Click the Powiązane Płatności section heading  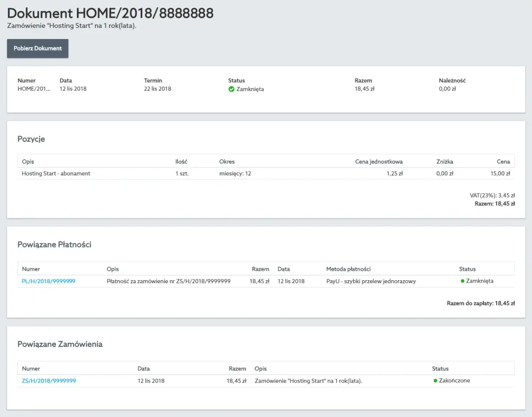click(x=54, y=244)
